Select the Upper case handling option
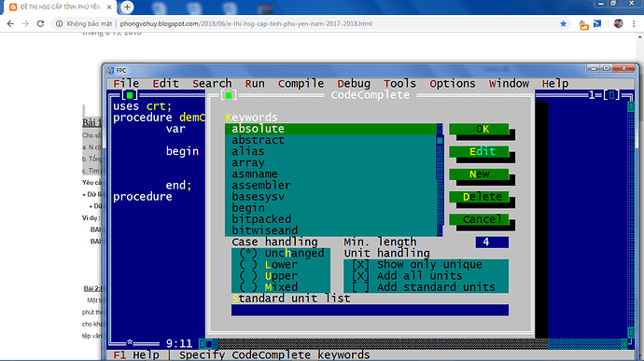This screenshot has height=361, width=644. click(x=269, y=275)
